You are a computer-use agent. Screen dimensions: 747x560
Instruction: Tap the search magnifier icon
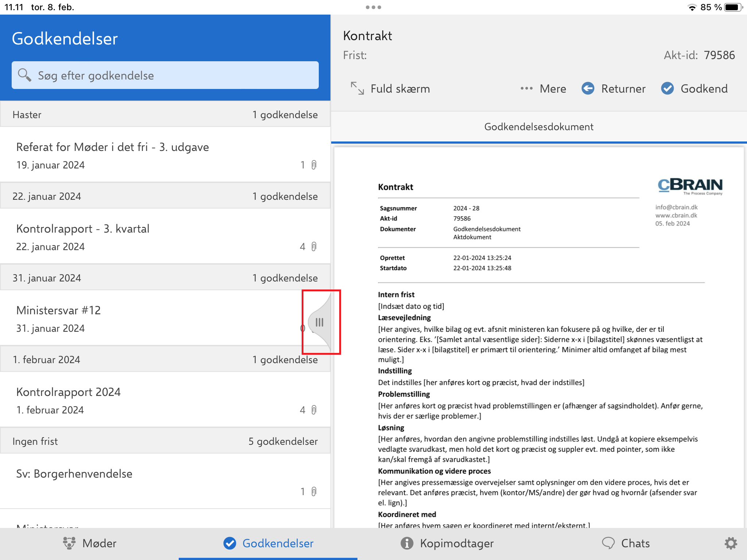tap(24, 75)
